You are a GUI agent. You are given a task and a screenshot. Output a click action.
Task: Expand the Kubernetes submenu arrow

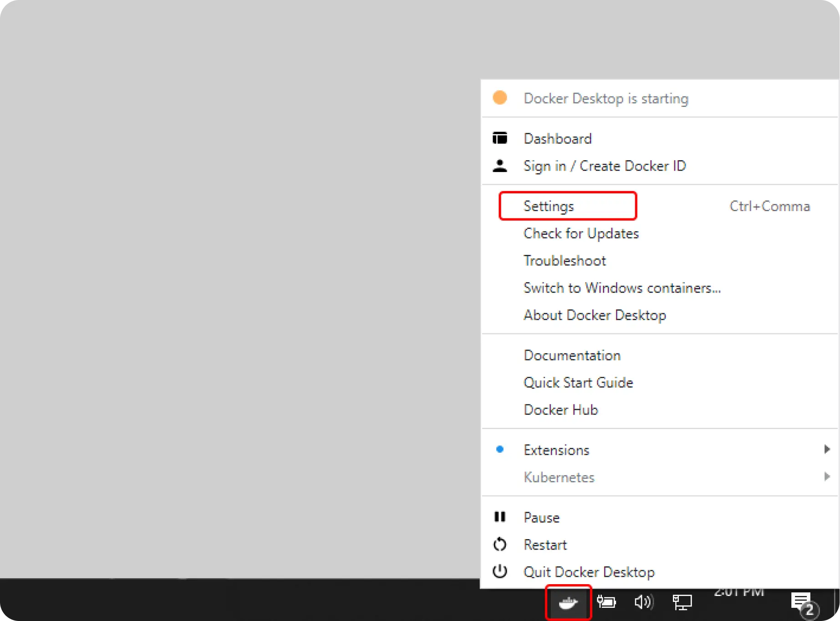click(827, 477)
